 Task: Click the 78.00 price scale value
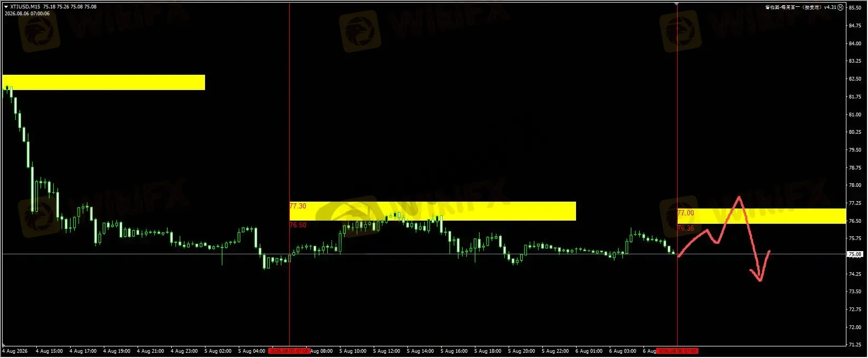coord(855,185)
